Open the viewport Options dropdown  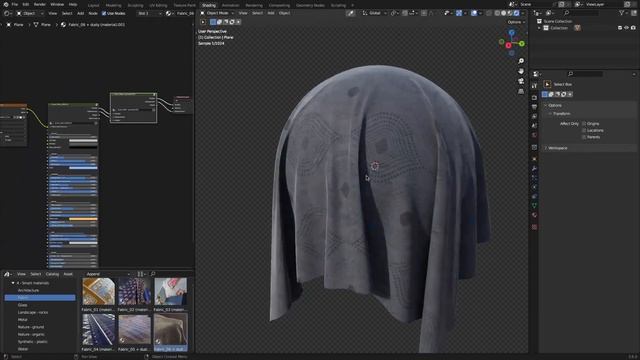pyautogui.click(x=516, y=22)
